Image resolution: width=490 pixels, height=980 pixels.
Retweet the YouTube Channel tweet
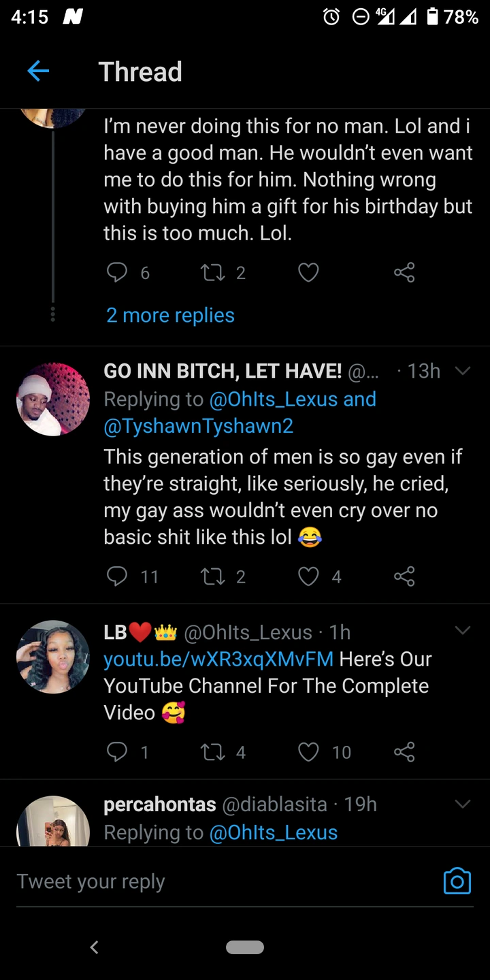[212, 752]
